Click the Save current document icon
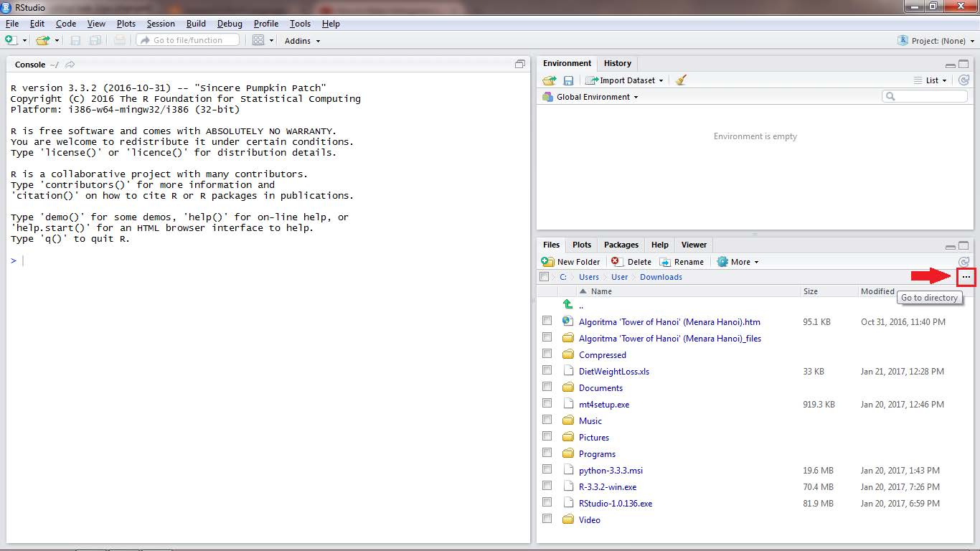980x551 pixels. point(75,40)
